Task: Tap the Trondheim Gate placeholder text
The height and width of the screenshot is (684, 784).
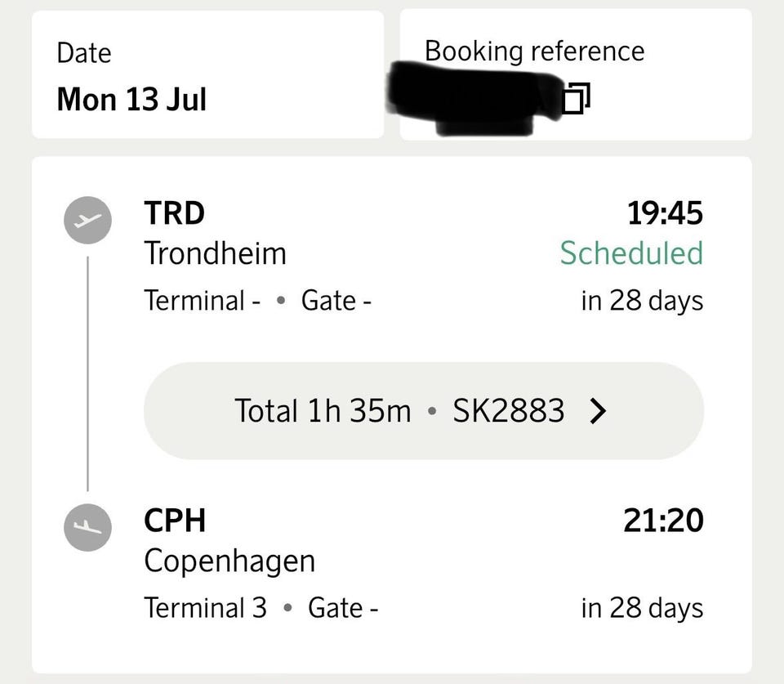Action: [336, 301]
